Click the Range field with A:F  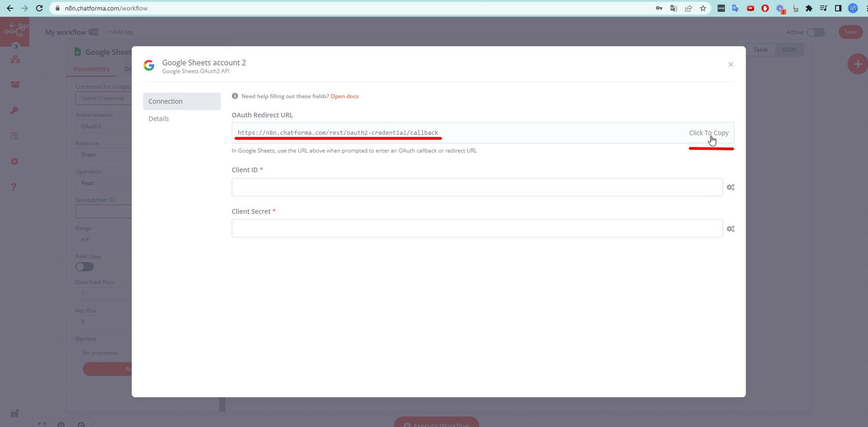click(103, 240)
